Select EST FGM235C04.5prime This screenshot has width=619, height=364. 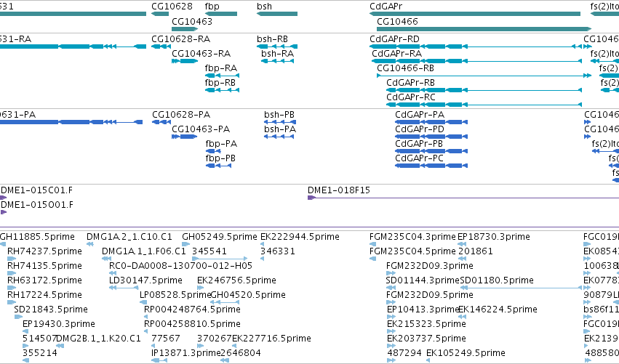point(412,251)
